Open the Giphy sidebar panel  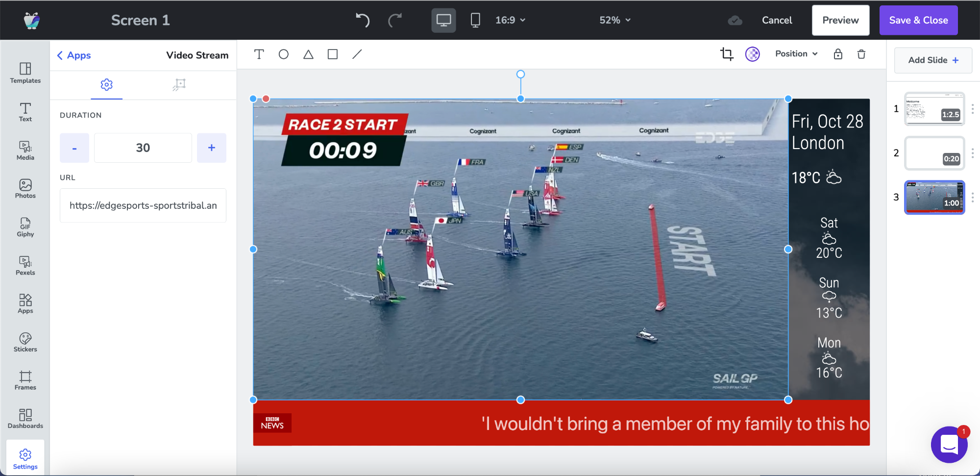tap(25, 227)
